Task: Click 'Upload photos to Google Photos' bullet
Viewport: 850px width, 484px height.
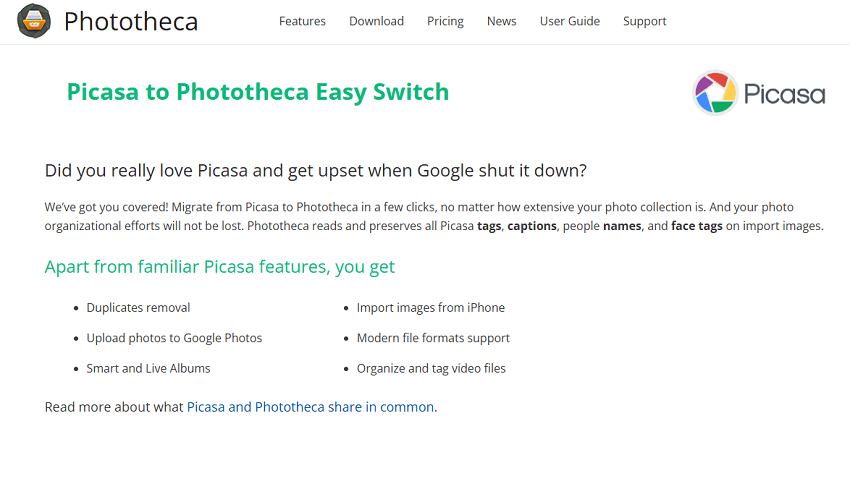Action: (x=174, y=338)
